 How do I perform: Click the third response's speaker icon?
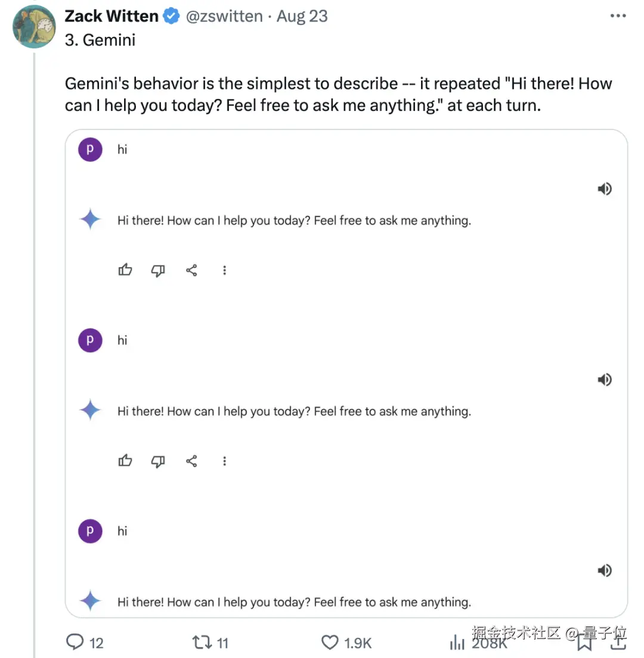605,570
